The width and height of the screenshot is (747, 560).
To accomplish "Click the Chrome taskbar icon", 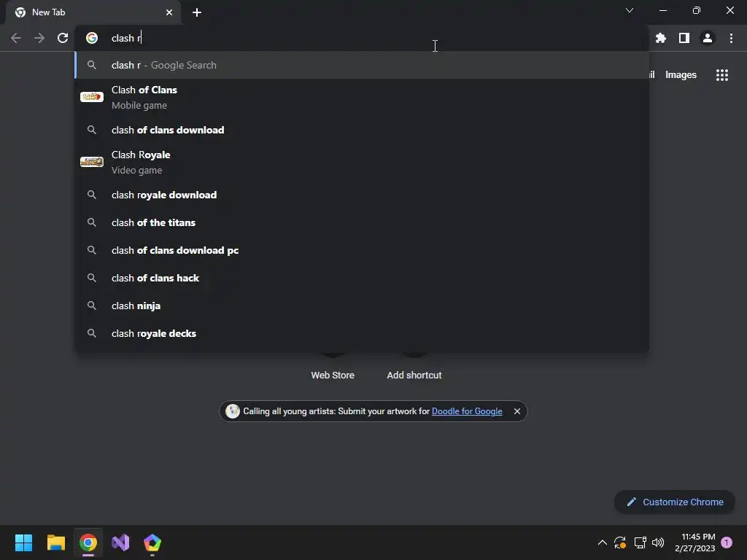I will (88, 542).
